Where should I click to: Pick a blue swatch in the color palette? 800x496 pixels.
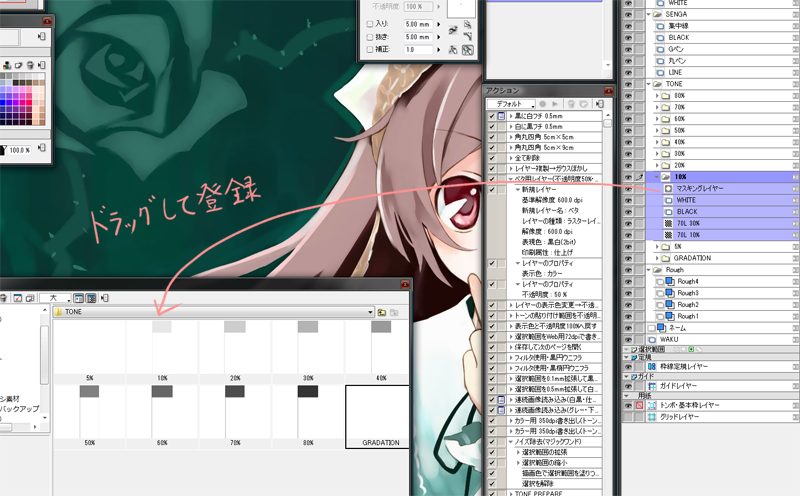tap(4, 102)
